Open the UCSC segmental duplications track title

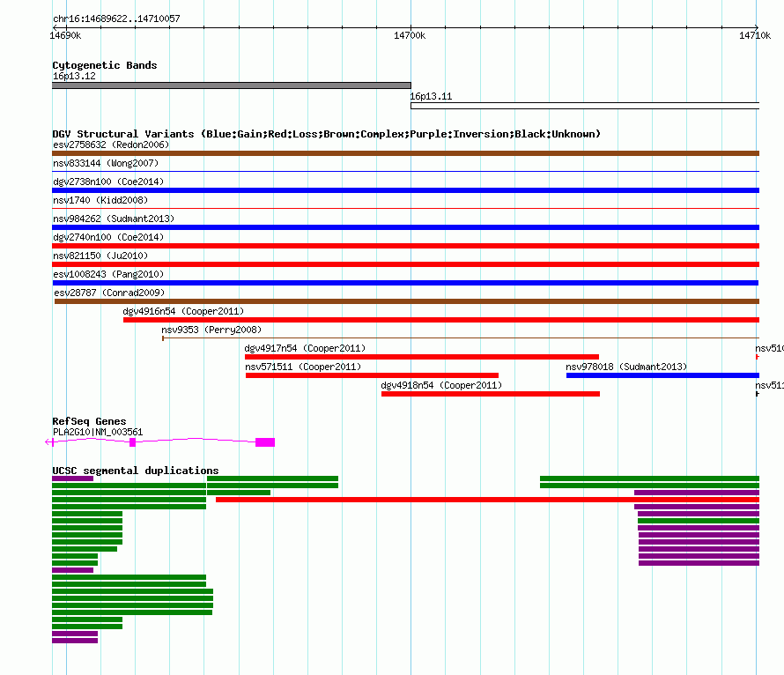click(136, 471)
